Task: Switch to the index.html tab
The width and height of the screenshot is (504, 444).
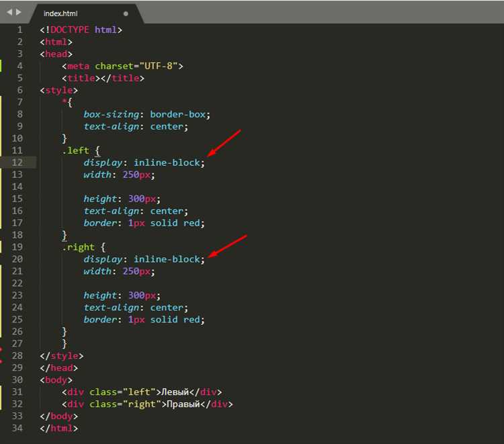Action: (67, 13)
